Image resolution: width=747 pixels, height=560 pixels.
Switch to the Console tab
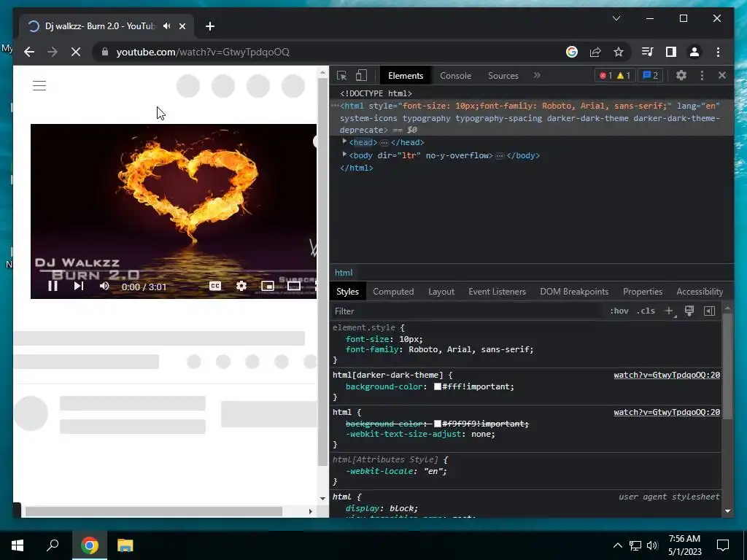click(455, 76)
